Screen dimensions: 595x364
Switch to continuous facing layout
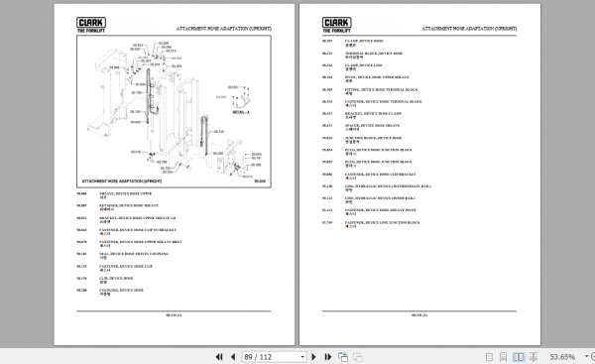[x=534, y=357]
